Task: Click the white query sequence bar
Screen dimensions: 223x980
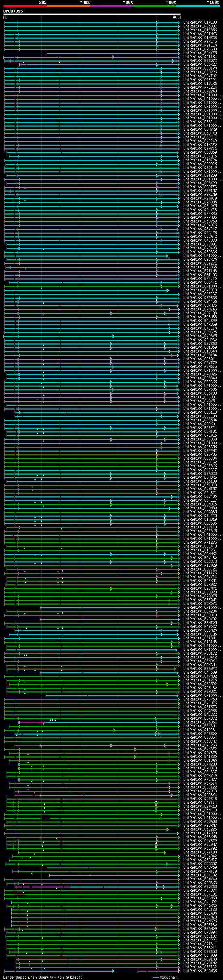Action: 92,14
